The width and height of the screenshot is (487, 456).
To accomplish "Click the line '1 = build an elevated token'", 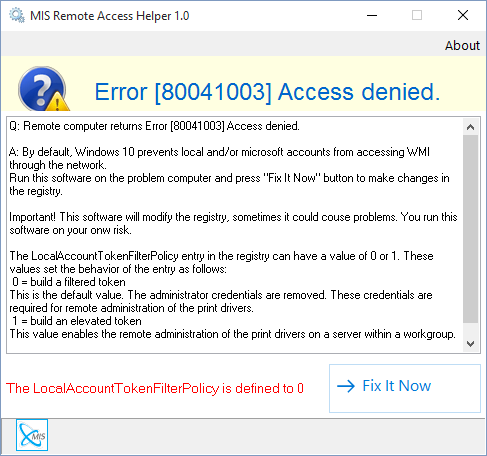I will point(77,321).
